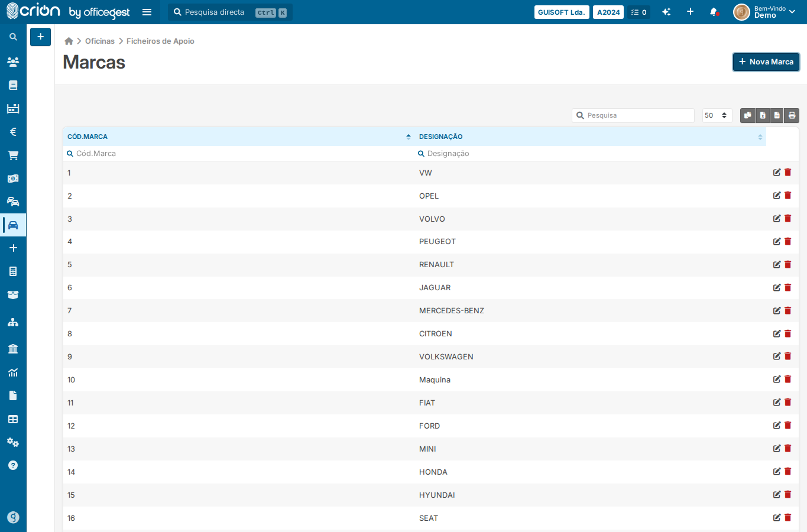The width and height of the screenshot is (807, 532).
Task: Edit the VOLKSWAGEN brand row
Action: pyautogui.click(x=777, y=356)
